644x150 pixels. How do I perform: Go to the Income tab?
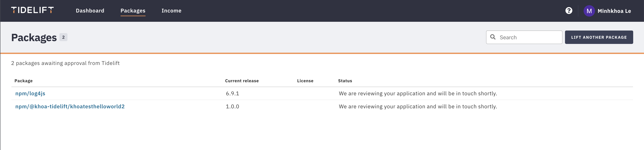click(x=171, y=11)
